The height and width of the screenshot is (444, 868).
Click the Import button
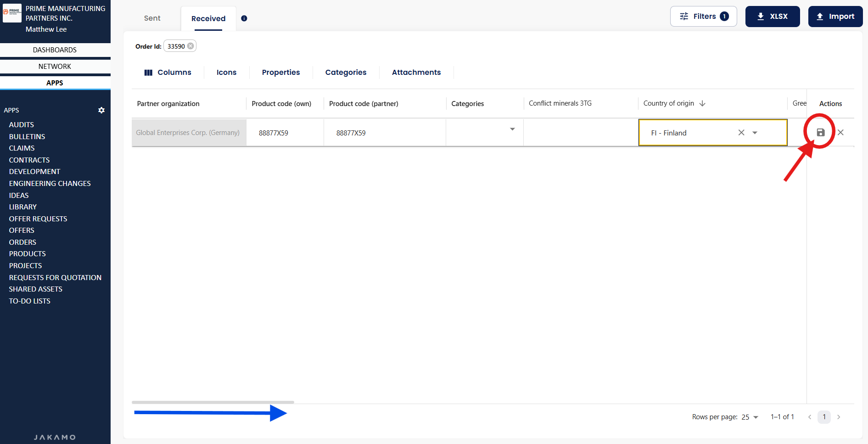pos(835,17)
